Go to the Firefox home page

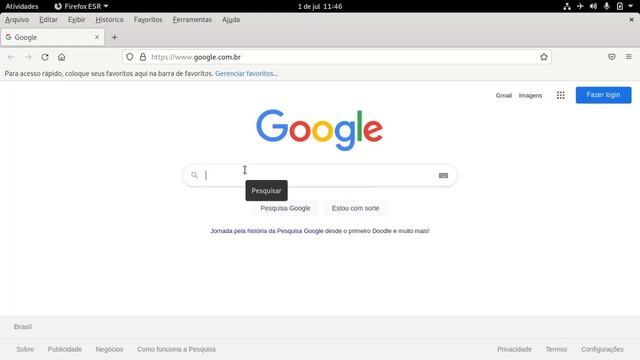coord(62,57)
